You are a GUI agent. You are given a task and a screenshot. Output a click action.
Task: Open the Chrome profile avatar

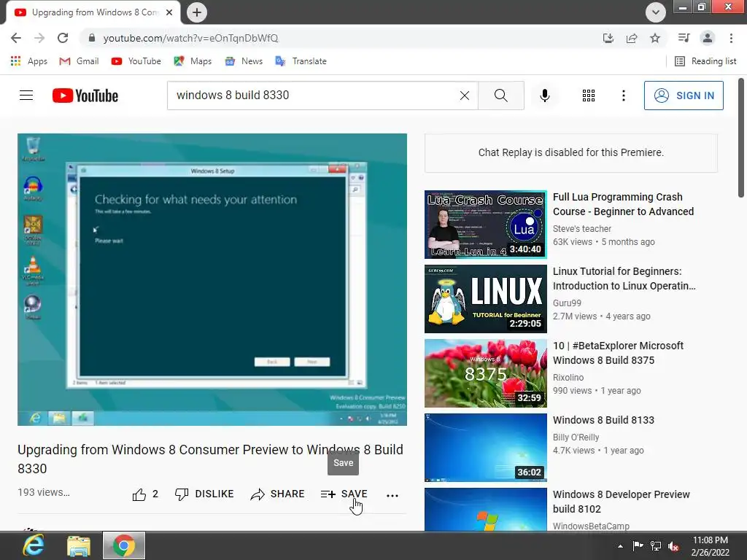point(708,38)
